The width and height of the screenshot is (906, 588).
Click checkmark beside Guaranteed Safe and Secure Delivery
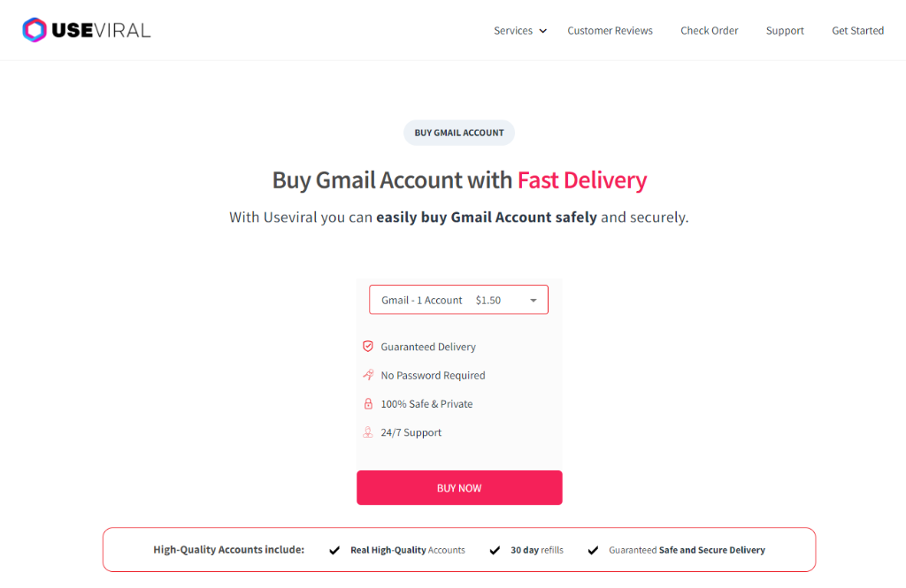tap(593, 551)
